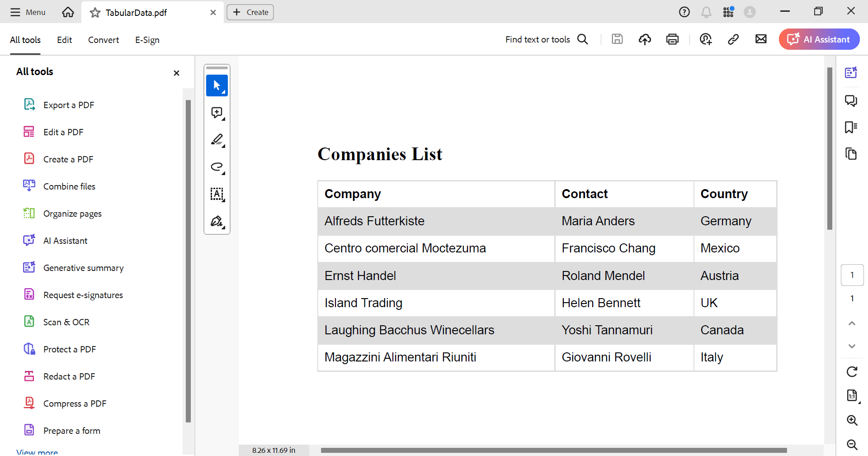Star the TabularData.pdf tab

pos(94,13)
